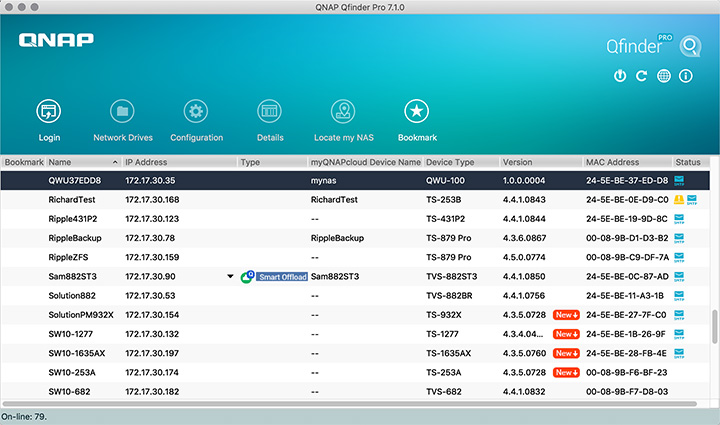
Task: Open the globe language icon
Action: click(x=663, y=76)
